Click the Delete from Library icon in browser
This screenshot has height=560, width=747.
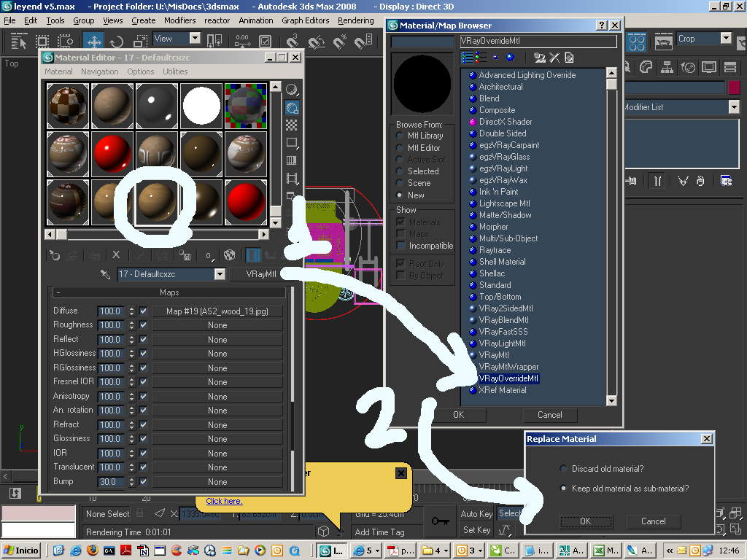pyautogui.click(x=554, y=58)
